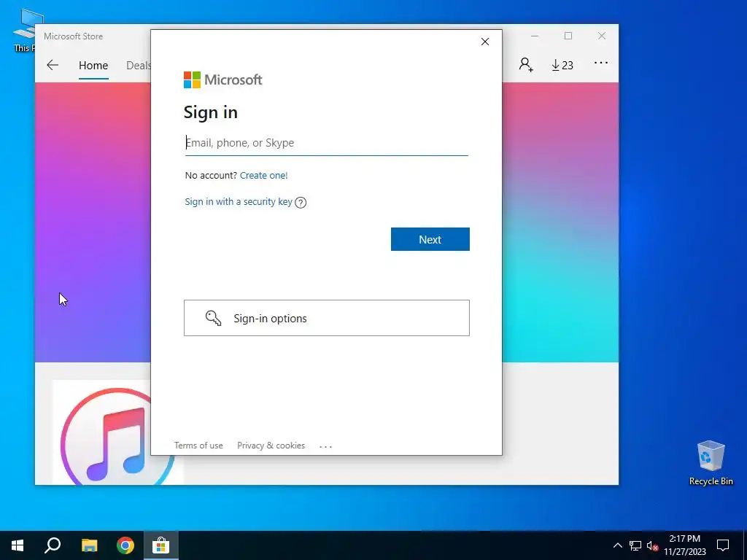Open the network status tray icon
Image resolution: width=747 pixels, height=560 pixels.
pos(635,545)
